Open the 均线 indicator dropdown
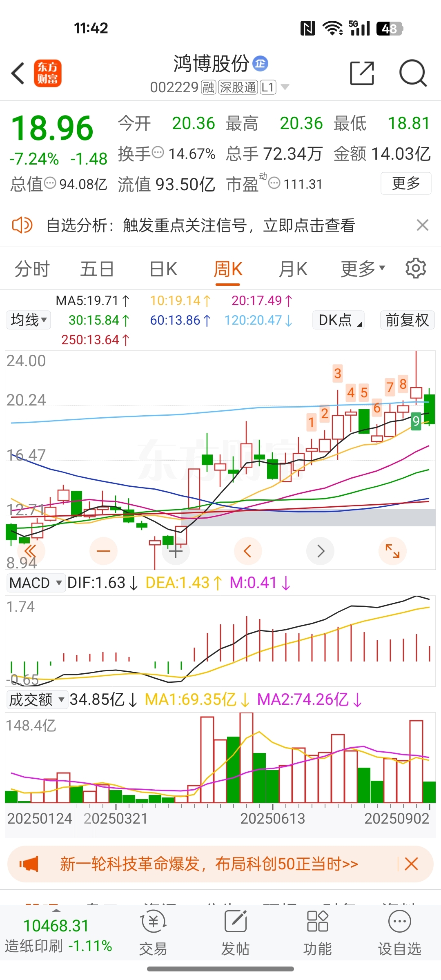The height and width of the screenshot is (980, 441). click(29, 320)
